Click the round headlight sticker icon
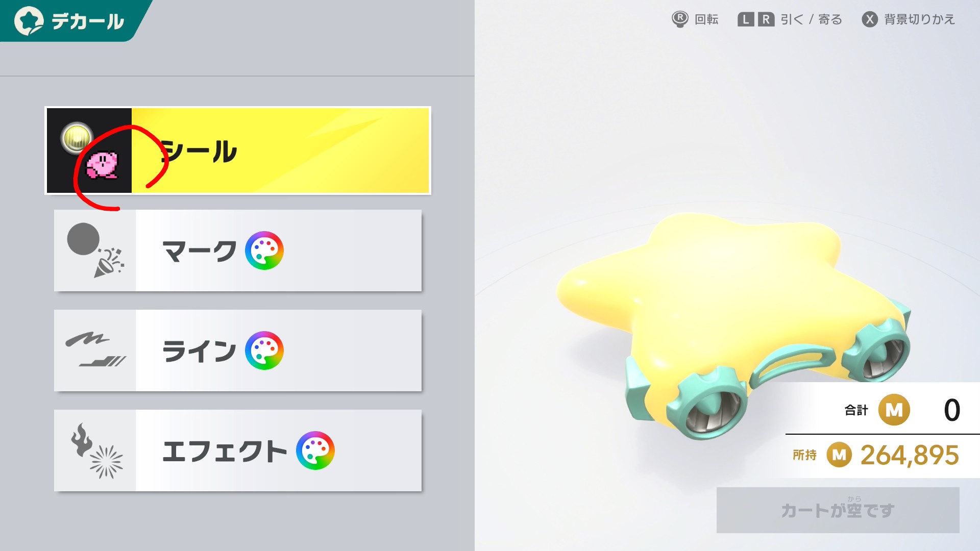The image size is (980, 551). point(76,137)
